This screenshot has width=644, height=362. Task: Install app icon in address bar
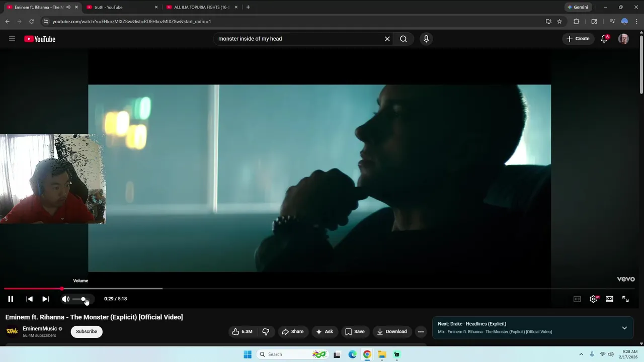click(x=548, y=22)
